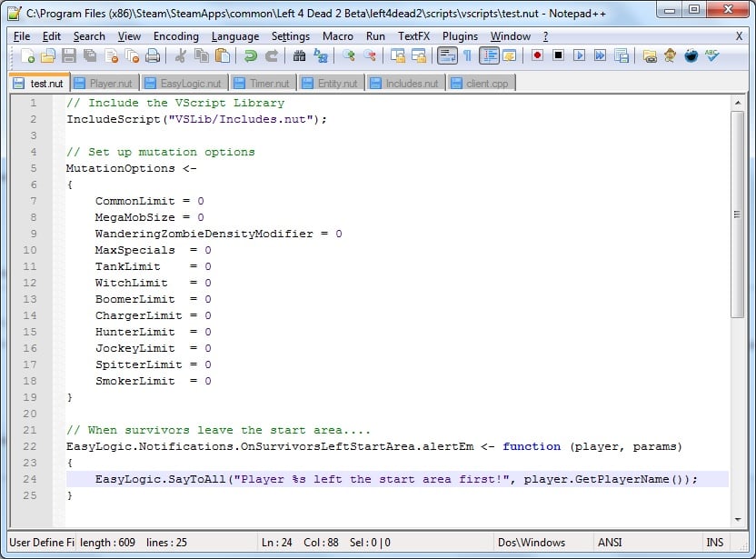Click the folder with chain link icon
This screenshot has height=559, width=756.
point(650,56)
